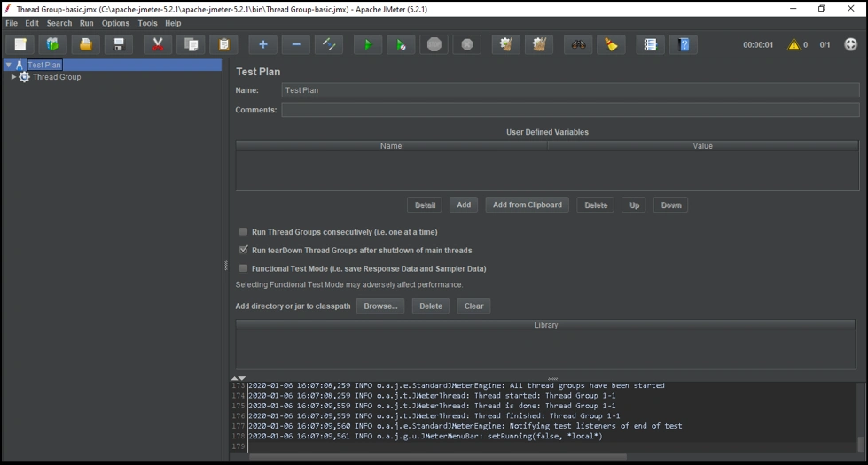Open the Options menu
Viewport: 868px width, 465px height.
pos(115,24)
